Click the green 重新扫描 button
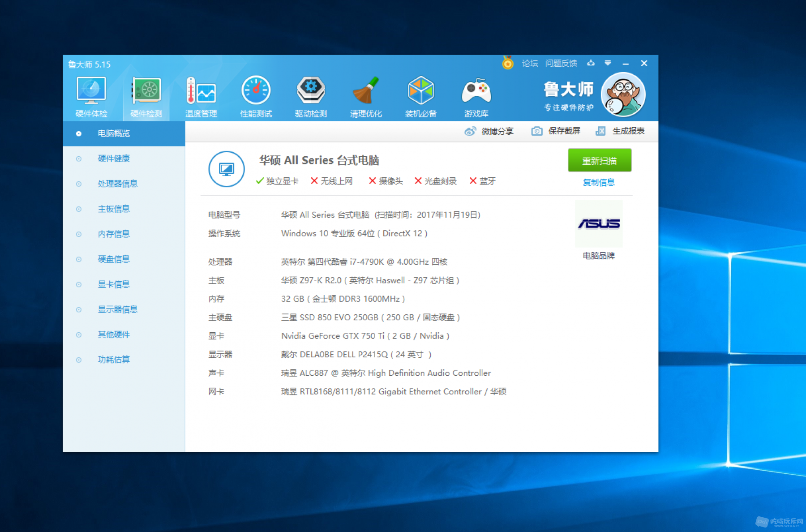The height and width of the screenshot is (532, 806). pyautogui.click(x=600, y=160)
